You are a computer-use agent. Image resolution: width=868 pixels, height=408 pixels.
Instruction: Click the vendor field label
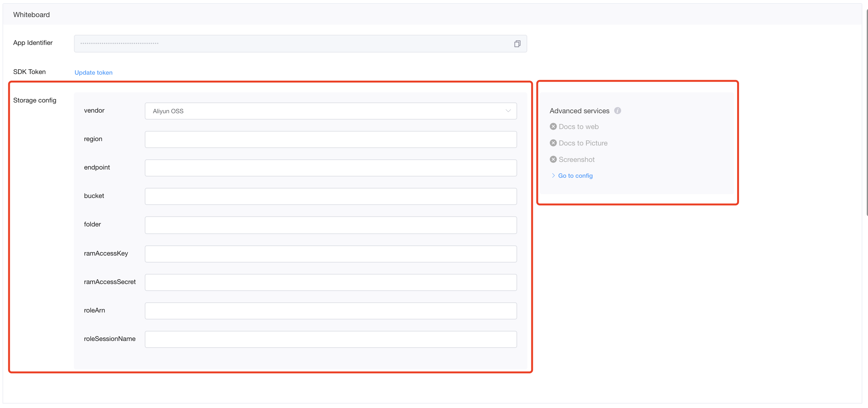tap(94, 111)
